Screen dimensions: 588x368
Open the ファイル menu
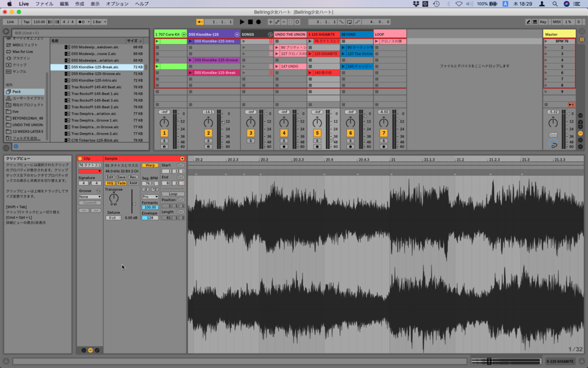(44, 4)
